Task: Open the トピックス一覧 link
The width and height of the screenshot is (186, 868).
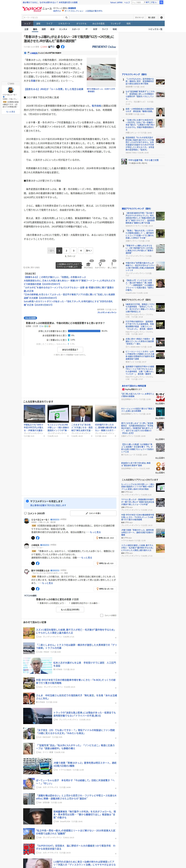Action: (x=155, y=29)
